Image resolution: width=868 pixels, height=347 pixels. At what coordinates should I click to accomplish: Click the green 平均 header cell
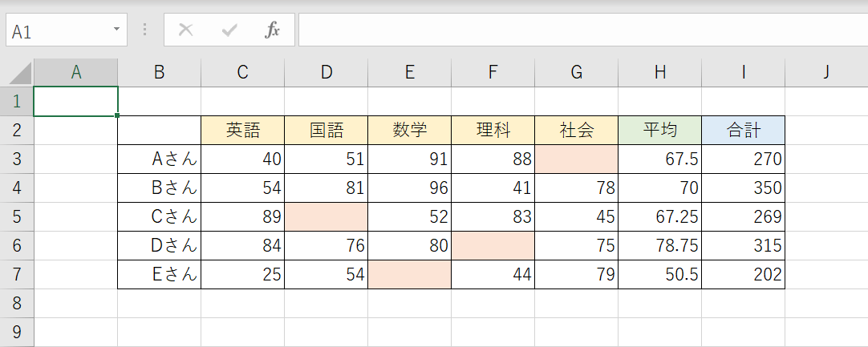[x=659, y=131]
